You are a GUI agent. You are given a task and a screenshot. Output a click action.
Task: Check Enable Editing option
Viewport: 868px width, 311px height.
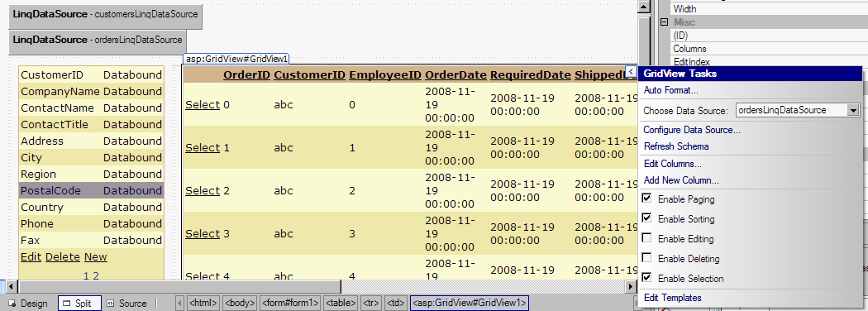tap(646, 238)
